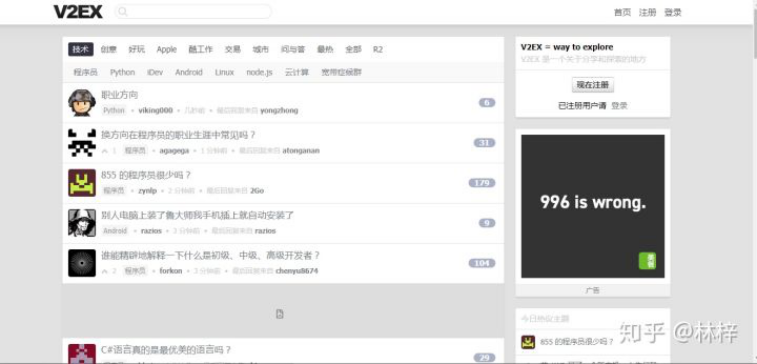The height and width of the screenshot is (364, 757).
Task: Open the 179 reply count badge
Action: 482,183
